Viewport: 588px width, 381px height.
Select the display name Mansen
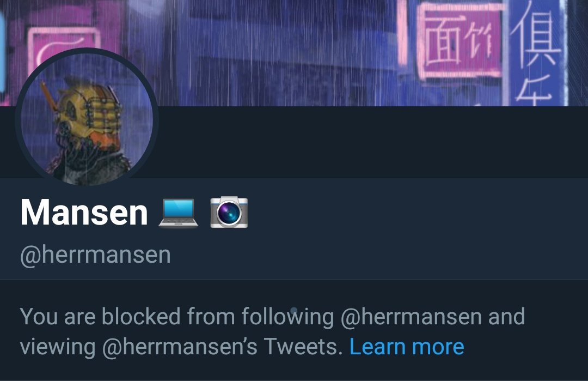[x=84, y=212]
